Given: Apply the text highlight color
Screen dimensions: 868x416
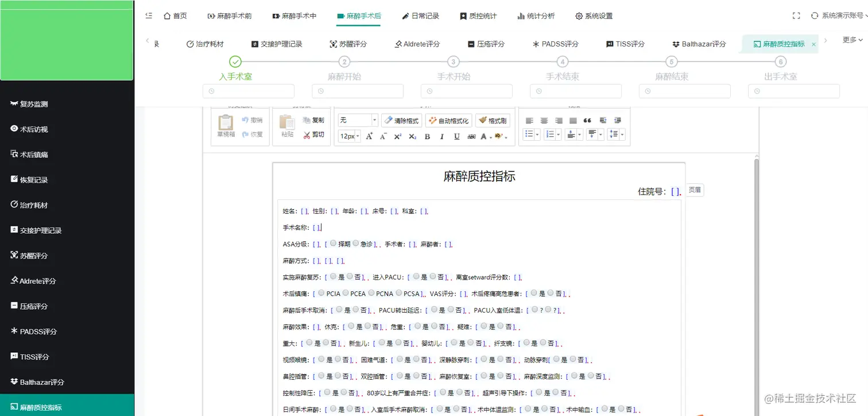Looking at the screenshot, I should click(498, 137).
